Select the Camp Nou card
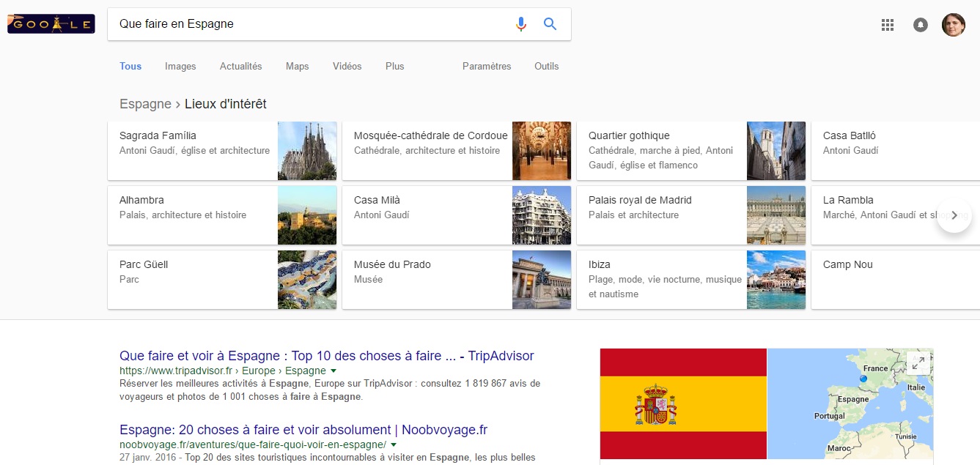 pyautogui.click(x=896, y=280)
